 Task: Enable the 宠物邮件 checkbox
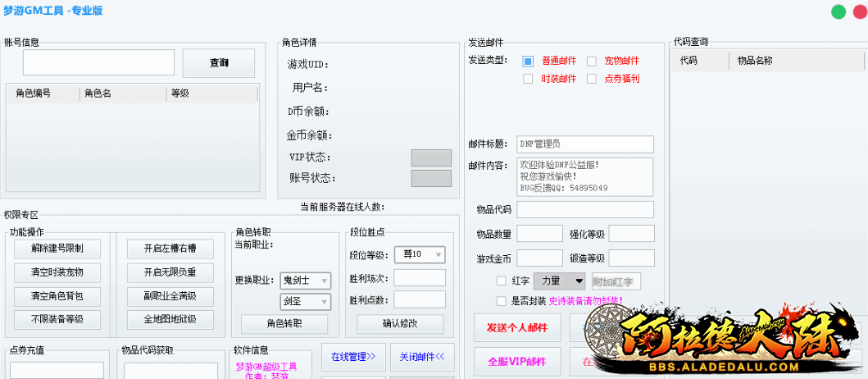pyautogui.click(x=591, y=61)
